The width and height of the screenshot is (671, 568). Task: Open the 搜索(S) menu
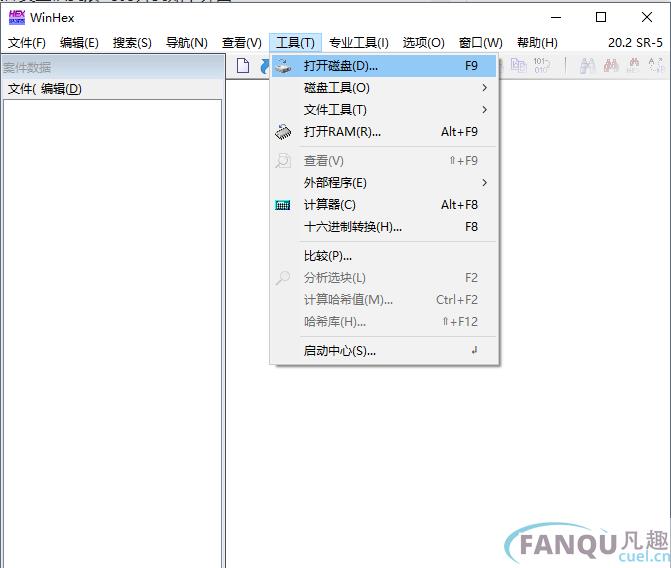click(x=132, y=43)
